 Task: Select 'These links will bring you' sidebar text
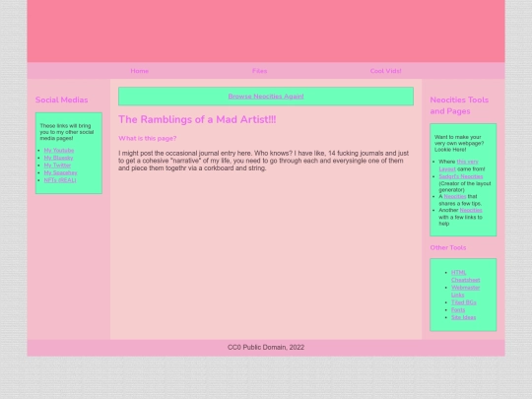coord(67,132)
